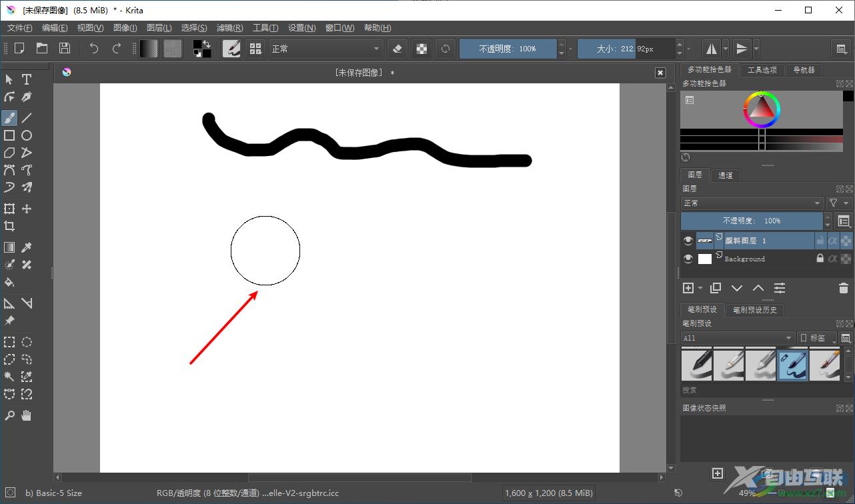The width and height of the screenshot is (855, 504).
Task: Toggle alpha inheritance on 颜料图层 1
Action: pos(833,241)
